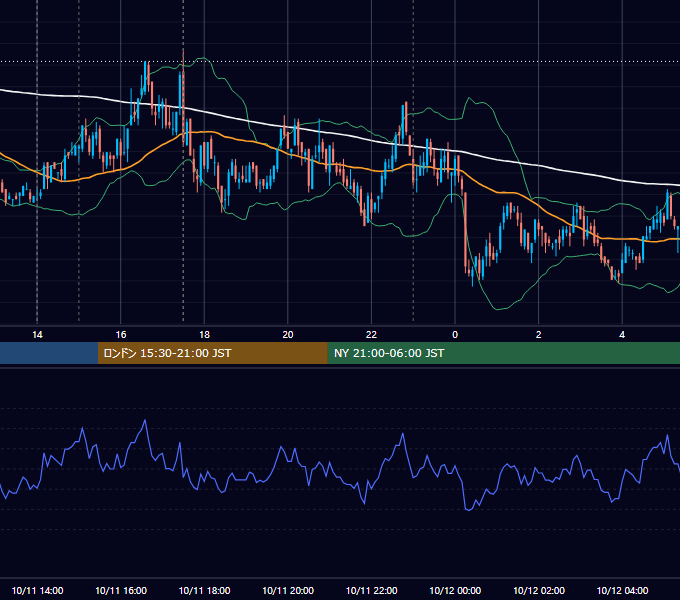The height and width of the screenshot is (600, 680).
Task: Click hour label 16 on price chart axis
Action: [x=121, y=335]
